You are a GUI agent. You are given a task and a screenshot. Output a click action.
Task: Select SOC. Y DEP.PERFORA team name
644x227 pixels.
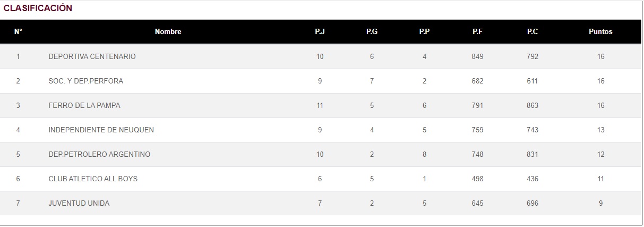[x=85, y=81]
